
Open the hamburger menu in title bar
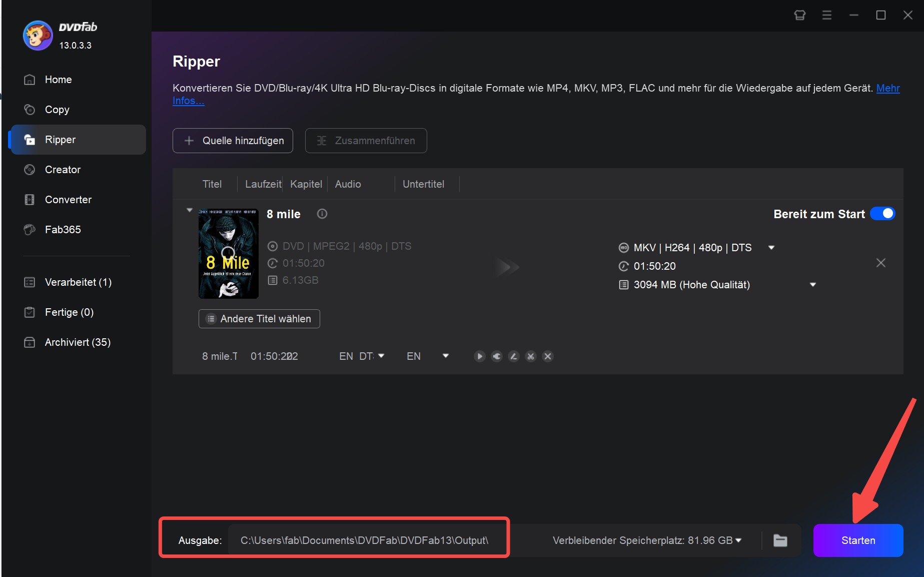click(x=827, y=16)
